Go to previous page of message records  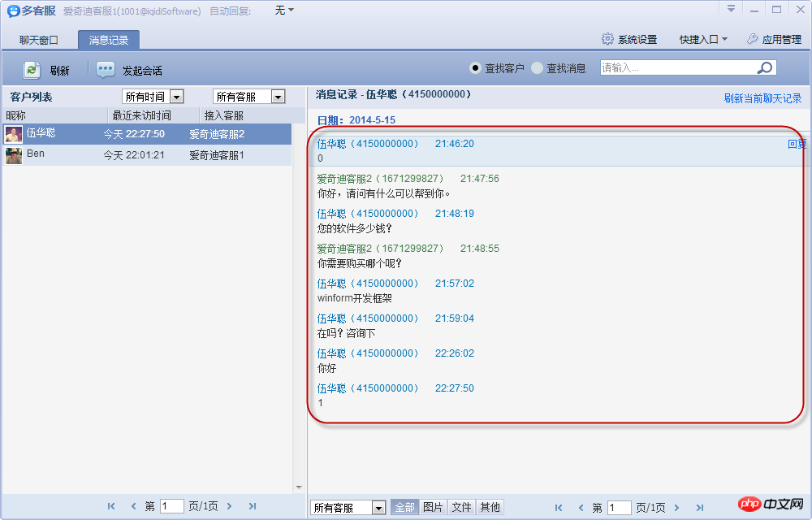tap(581, 508)
